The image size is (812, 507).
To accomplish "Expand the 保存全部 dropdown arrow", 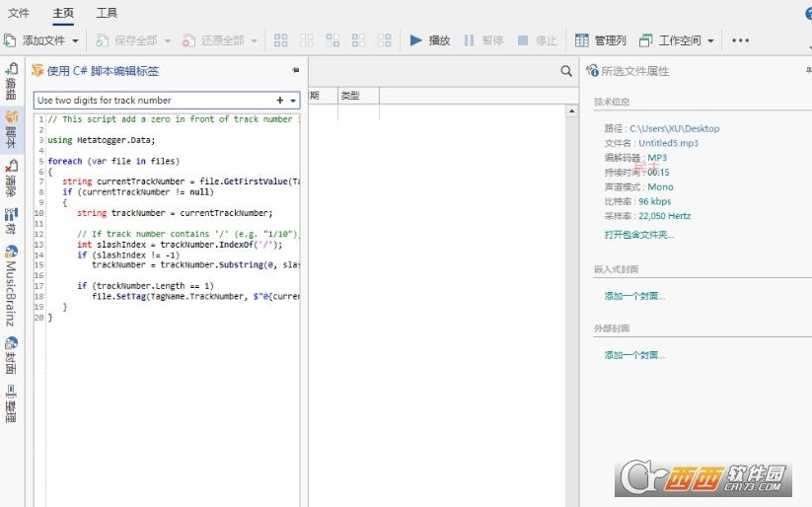I will click(x=167, y=40).
